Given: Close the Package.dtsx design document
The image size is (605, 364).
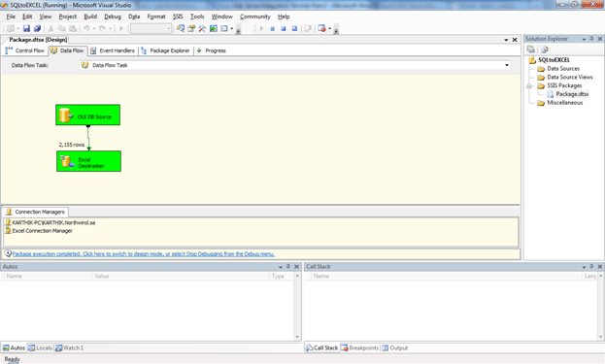Looking at the screenshot, I should [515, 40].
